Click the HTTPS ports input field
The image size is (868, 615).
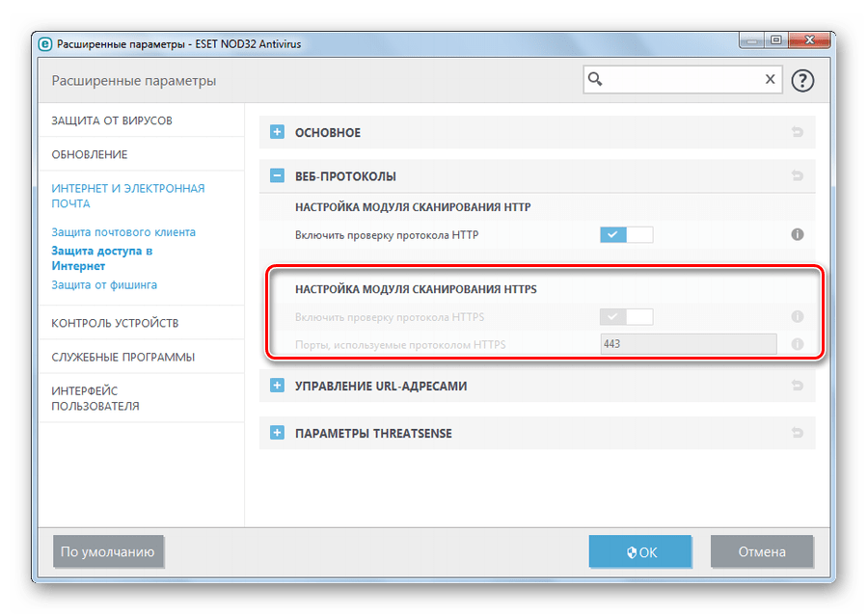point(688,344)
